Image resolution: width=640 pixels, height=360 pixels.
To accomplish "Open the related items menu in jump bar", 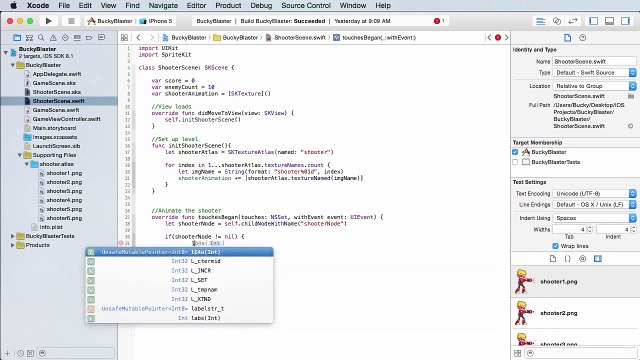I will (124, 38).
